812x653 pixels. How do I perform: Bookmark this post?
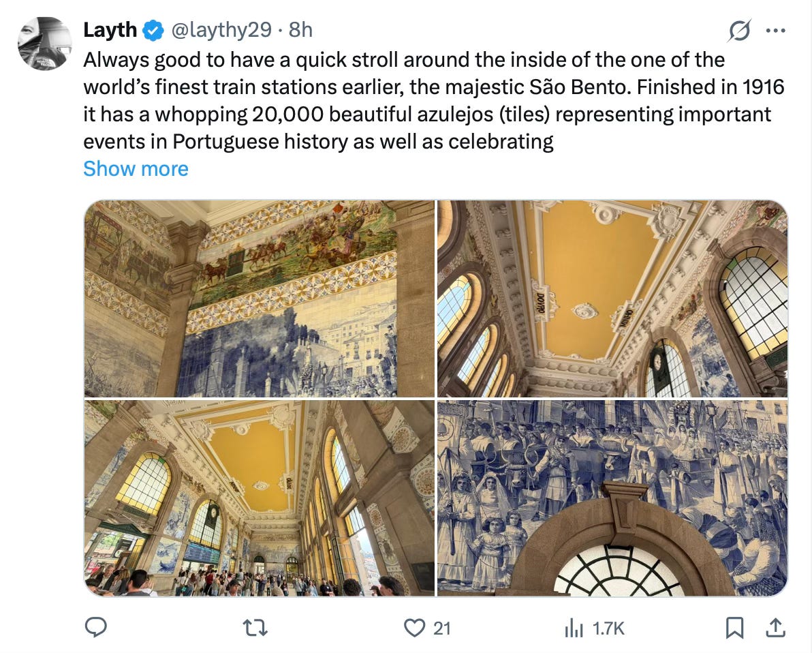click(x=734, y=628)
